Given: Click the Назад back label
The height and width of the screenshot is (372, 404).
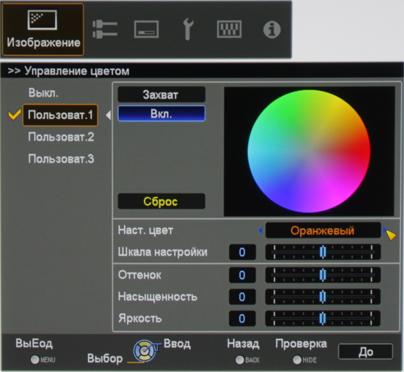Looking at the screenshot, I should pyautogui.click(x=243, y=344).
